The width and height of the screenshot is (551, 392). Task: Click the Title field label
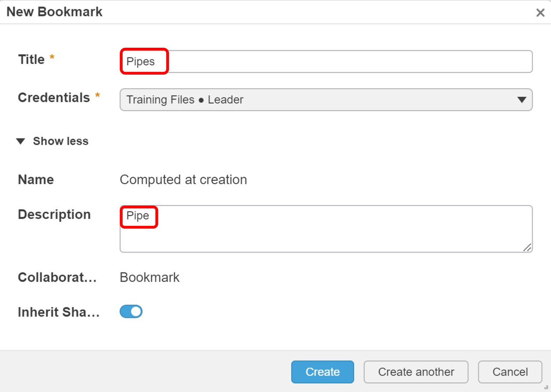[32, 60]
